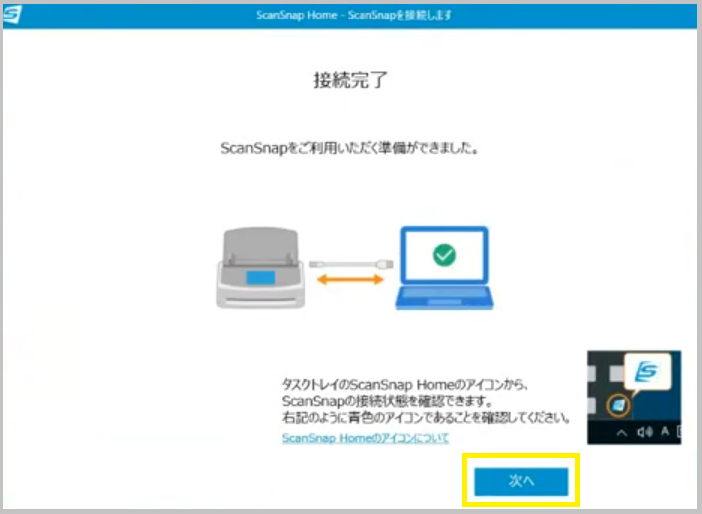Click the circled ScanSnap tray icon in thumbnail
Screen dimensions: 702x514
(619, 406)
